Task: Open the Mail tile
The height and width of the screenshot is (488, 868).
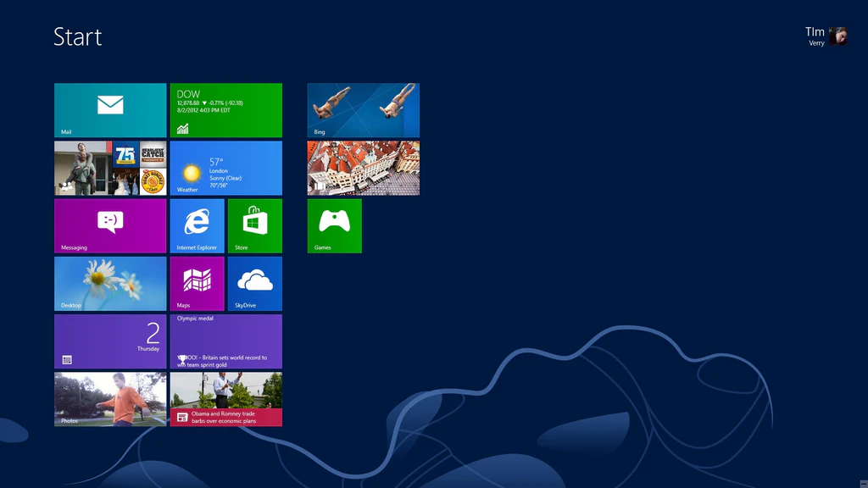Action: pyautogui.click(x=110, y=110)
